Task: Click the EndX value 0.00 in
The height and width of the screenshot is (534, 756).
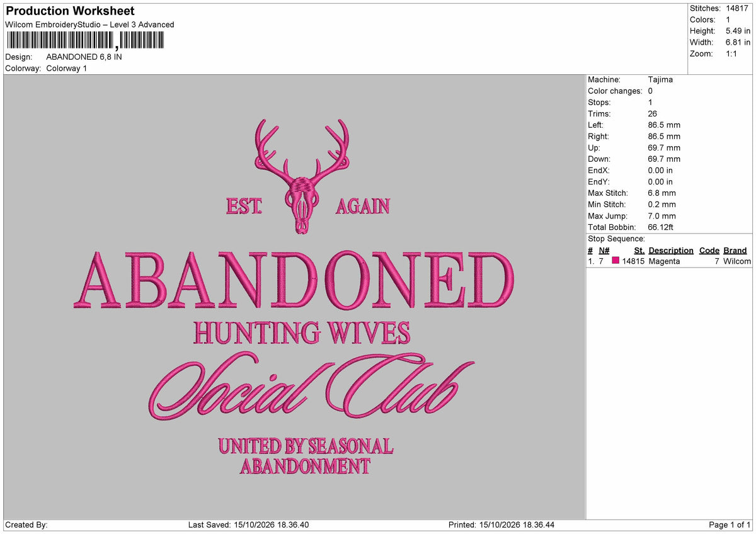Action: point(660,170)
